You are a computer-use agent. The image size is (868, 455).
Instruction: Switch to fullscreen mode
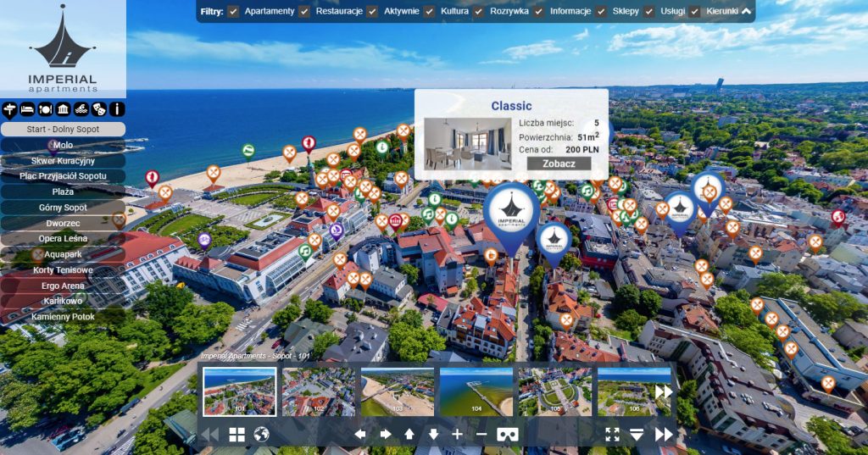[612, 435]
